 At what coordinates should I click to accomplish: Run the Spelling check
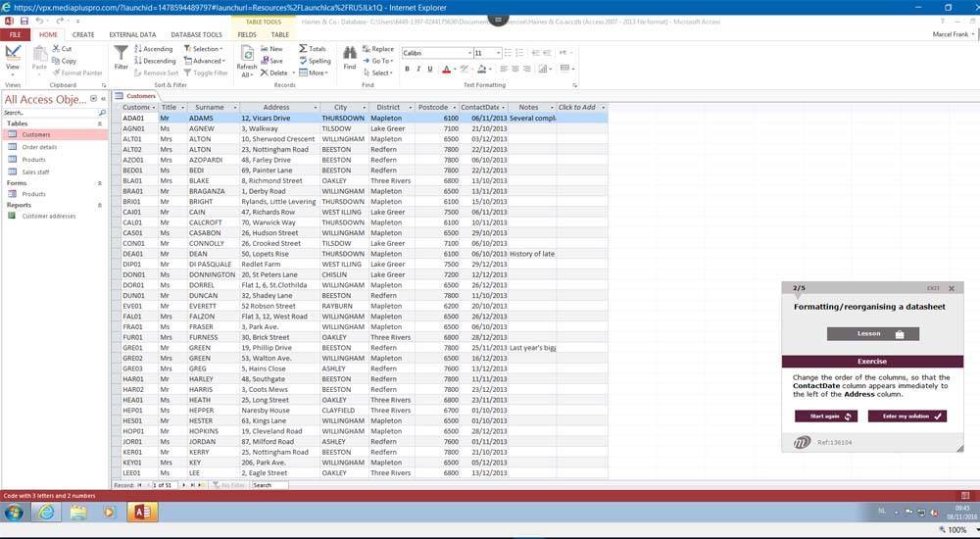[x=315, y=61]
